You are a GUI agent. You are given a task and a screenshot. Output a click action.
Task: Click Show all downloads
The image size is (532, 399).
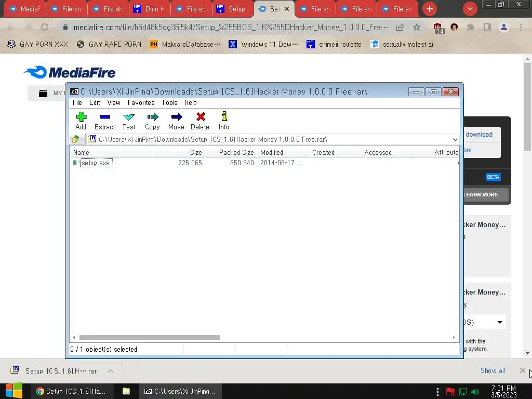click(x=493, y=370)
